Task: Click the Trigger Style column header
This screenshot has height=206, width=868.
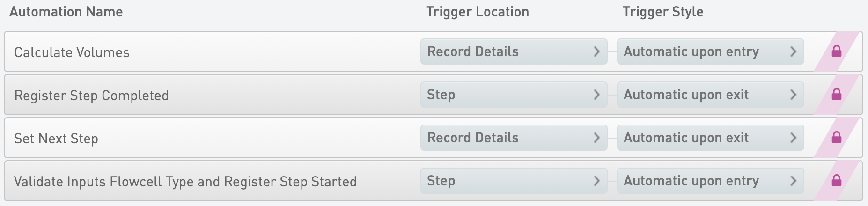Action: coord(663,12)
